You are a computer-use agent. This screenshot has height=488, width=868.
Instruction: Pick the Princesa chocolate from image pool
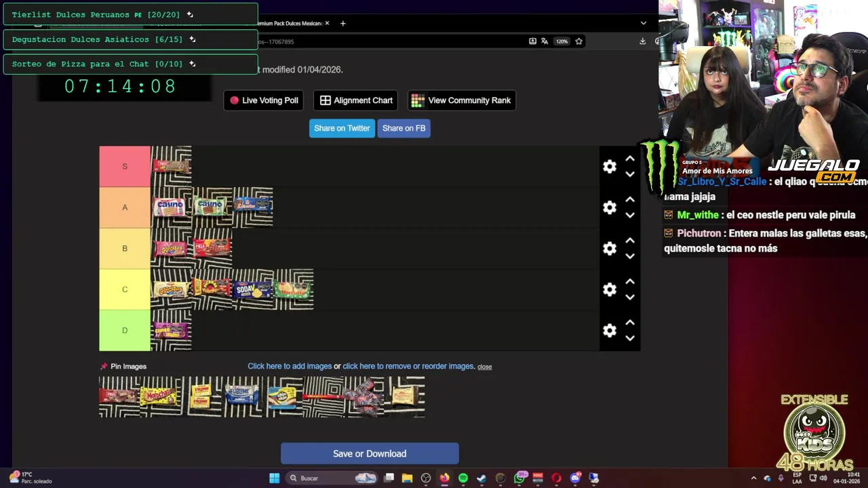[404, 396]
